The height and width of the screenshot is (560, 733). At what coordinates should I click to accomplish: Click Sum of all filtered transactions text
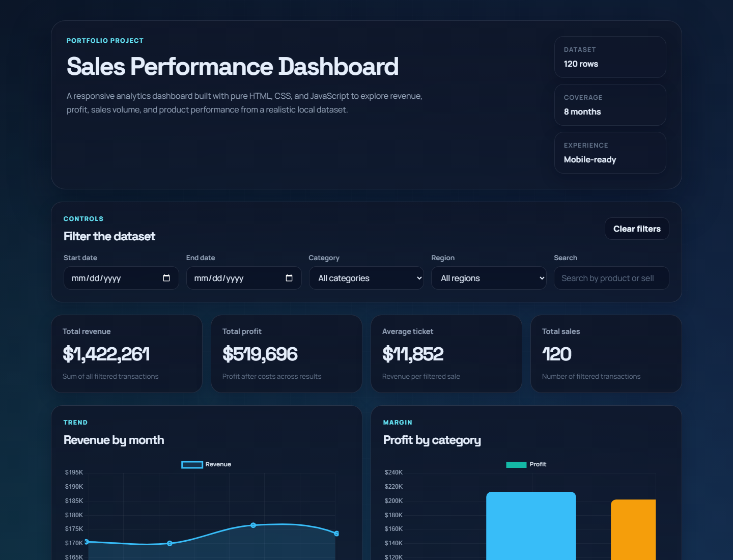click(x=110, y=376)
